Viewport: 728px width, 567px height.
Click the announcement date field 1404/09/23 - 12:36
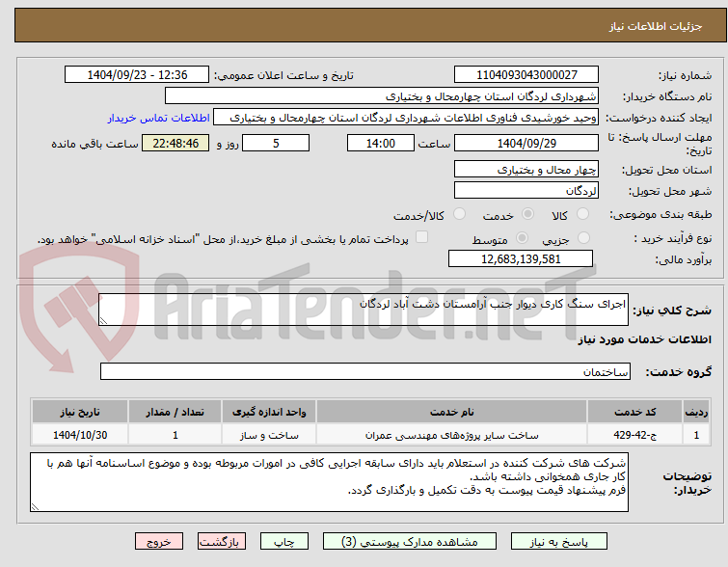(x=137, y=75)
